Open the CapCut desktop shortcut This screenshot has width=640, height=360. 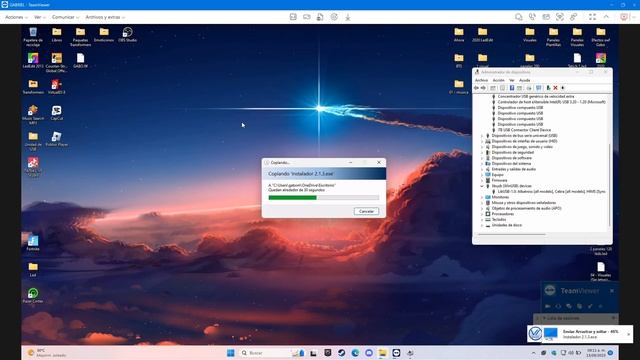pyautogui.click(x=57, y=113)
